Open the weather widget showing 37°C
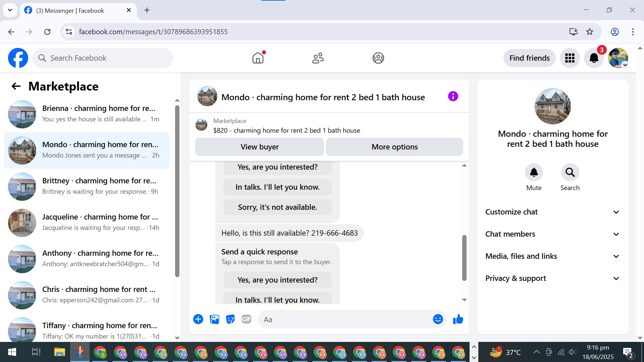 click(x=505, y=352)
